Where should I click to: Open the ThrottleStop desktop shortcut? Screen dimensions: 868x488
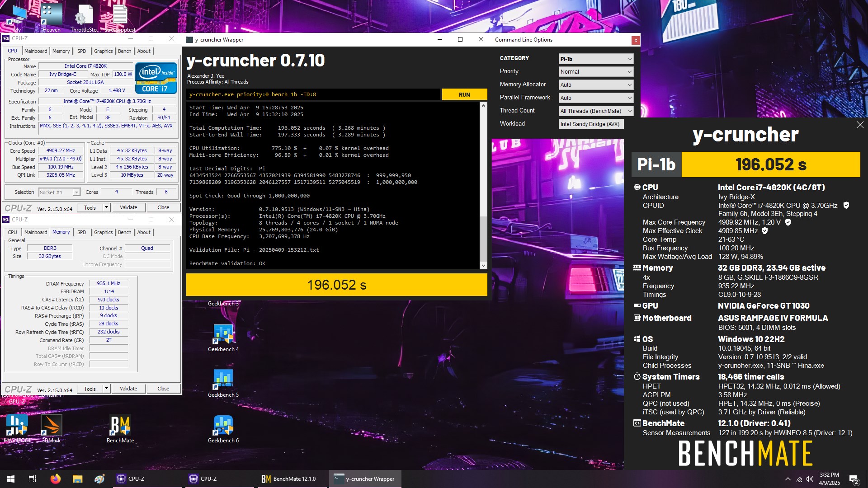click(85, 18)
